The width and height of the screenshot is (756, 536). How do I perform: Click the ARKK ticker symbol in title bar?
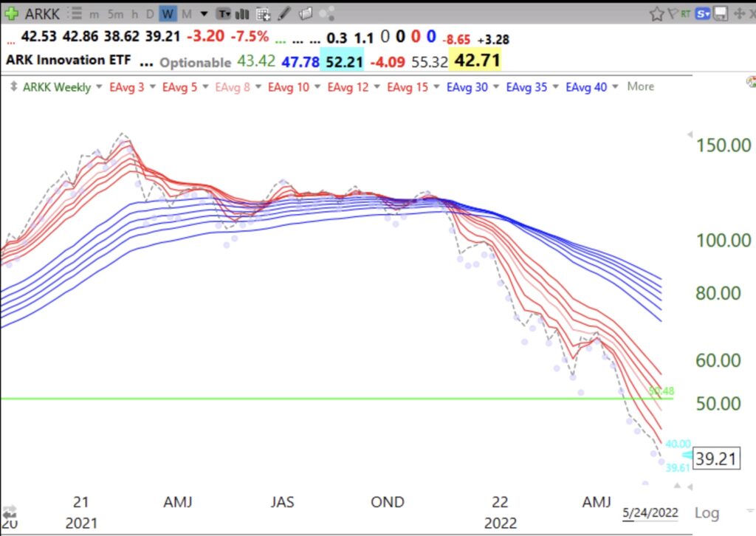(x=42, y=14)
